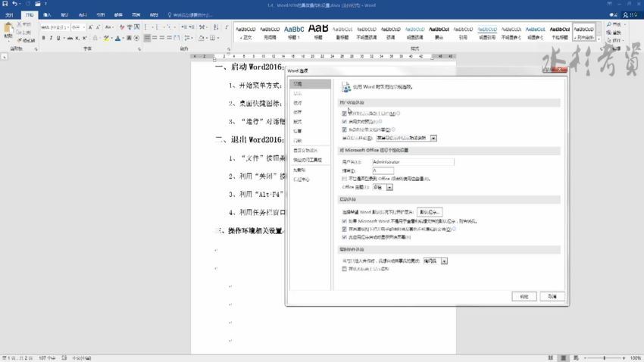Click the Open folder icon in quick access toolbar
Screen dimensions: 644x362
(37, 4)
